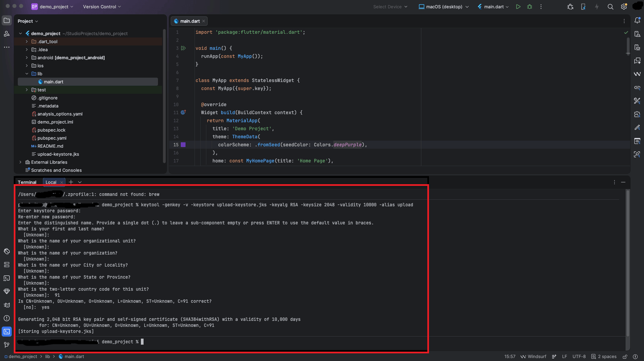Open the Version Control menu
This screenshot has height=361, width=644.
[x=102, y=7]
